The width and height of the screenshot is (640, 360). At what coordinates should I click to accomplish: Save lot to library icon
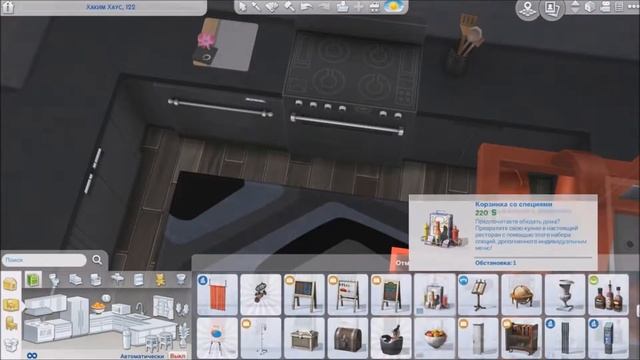[x=342, y=7]
